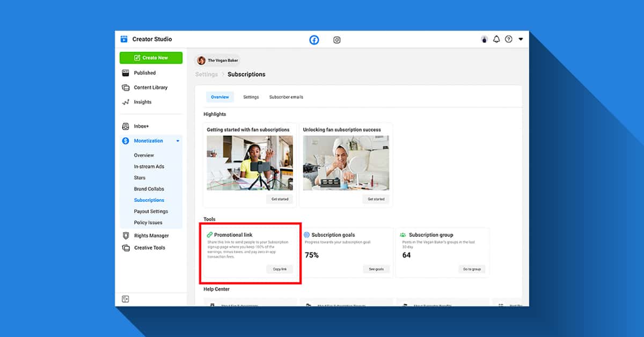
Task: Open Creative Tools in sidebar
Action: pos(150,248)
